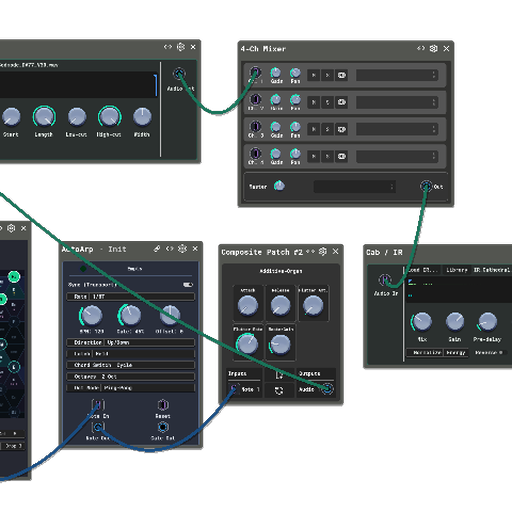
Task: Toggle channel 2 monitor icon button
Action: 342,102
